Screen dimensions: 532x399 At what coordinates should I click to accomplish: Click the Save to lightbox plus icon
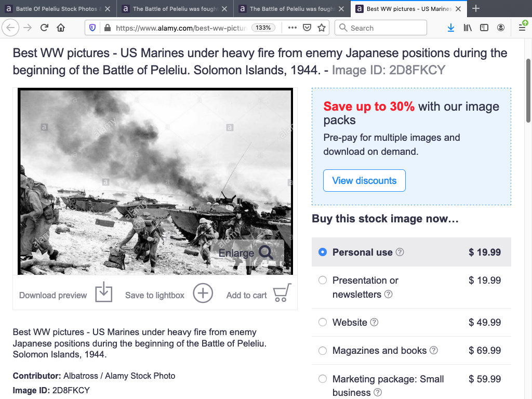point(203,293)
